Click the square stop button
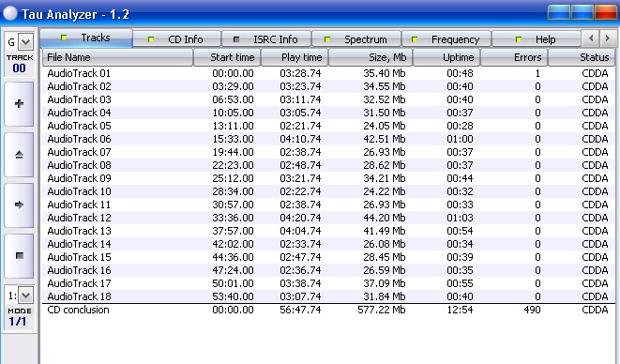 19,255
